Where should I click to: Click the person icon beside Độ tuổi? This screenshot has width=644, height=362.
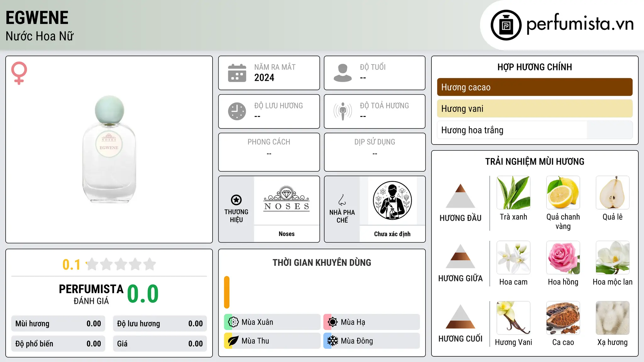click(342, 73)
